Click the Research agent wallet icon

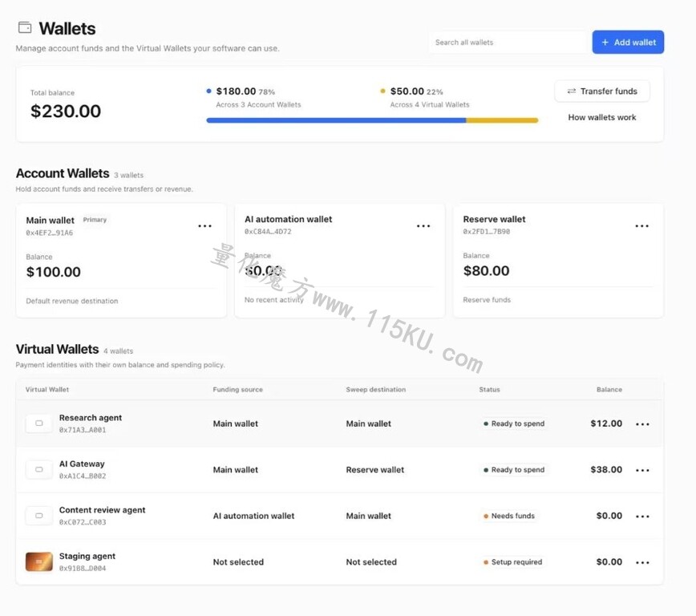(x=39, y=423)
